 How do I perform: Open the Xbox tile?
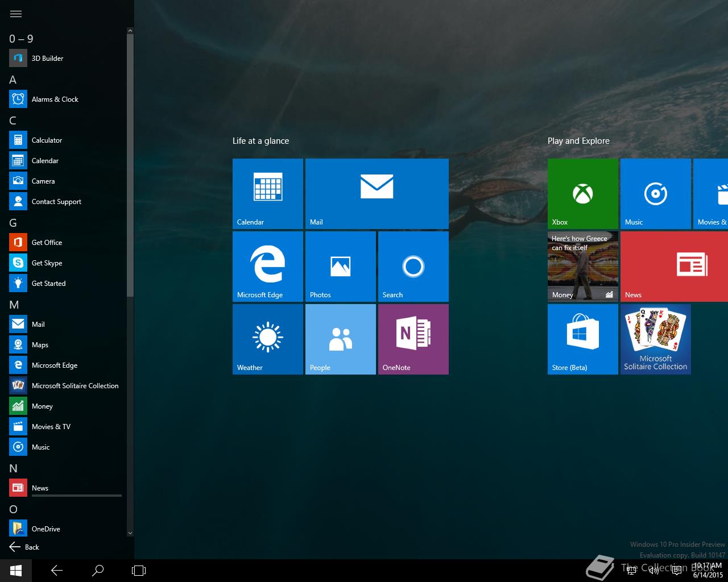click(583, 194)
